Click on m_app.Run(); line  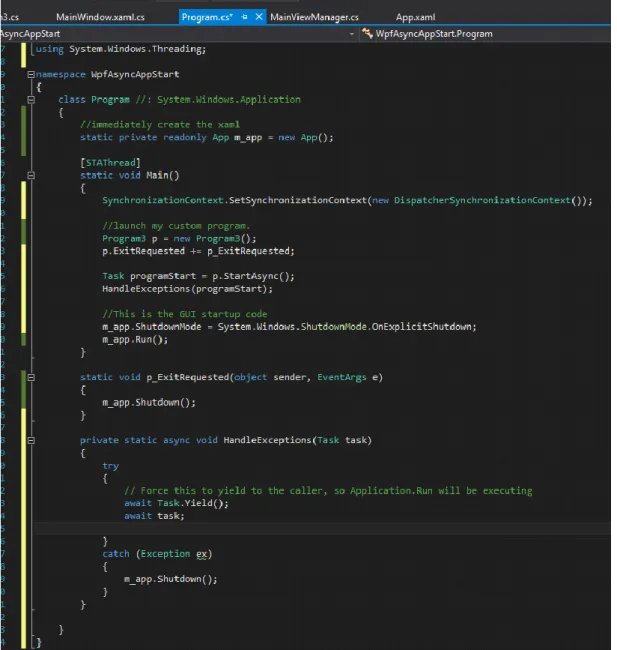tap(135, 340)
